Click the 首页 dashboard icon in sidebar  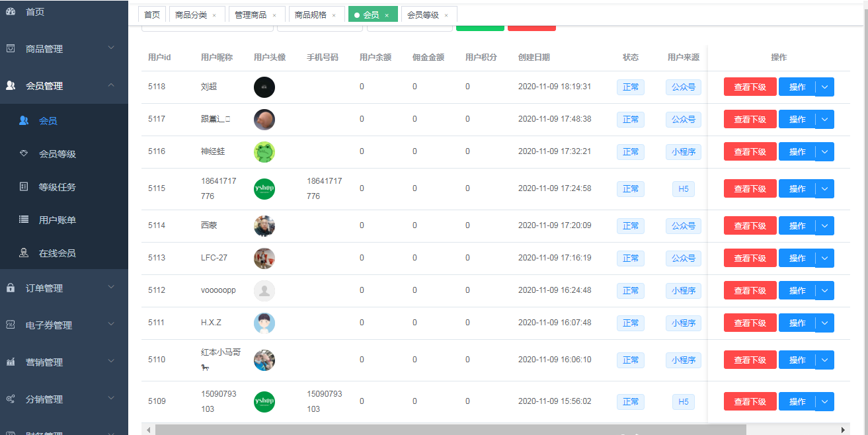click(x=11, y=12)
